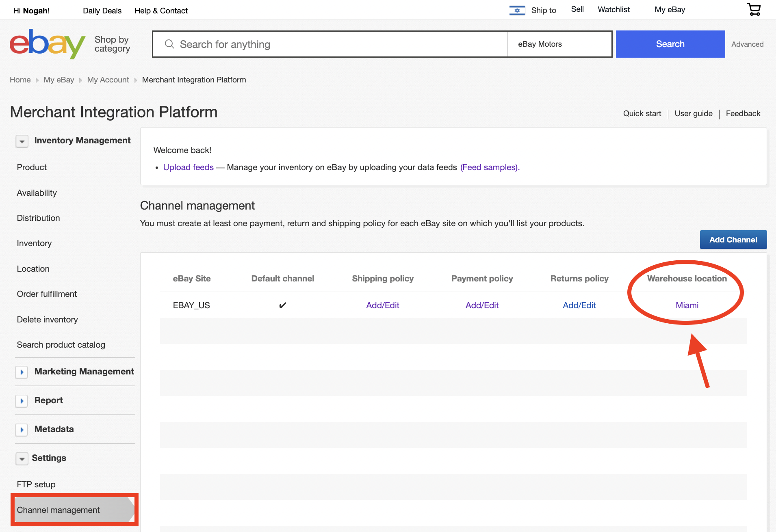The width and height of the screenshot is (776, 532).
Task: Click the Ship to Israel flag icon
Action: (517, 10)
